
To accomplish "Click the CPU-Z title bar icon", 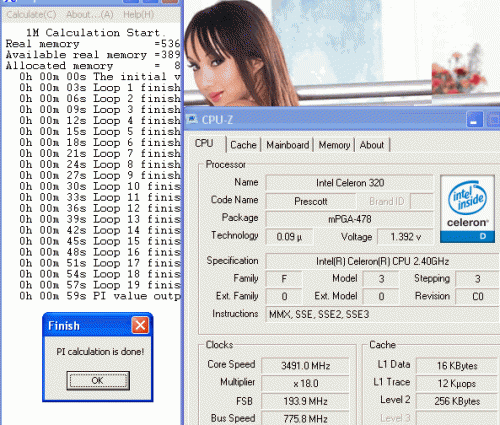I will 192,119.
